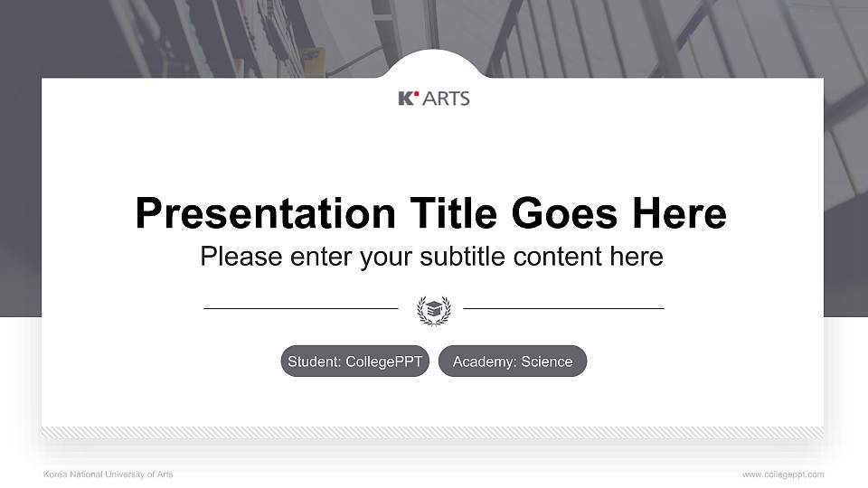Click blank white card area below pills
Viewport: 868px width, 488px height.
point(432,401)
